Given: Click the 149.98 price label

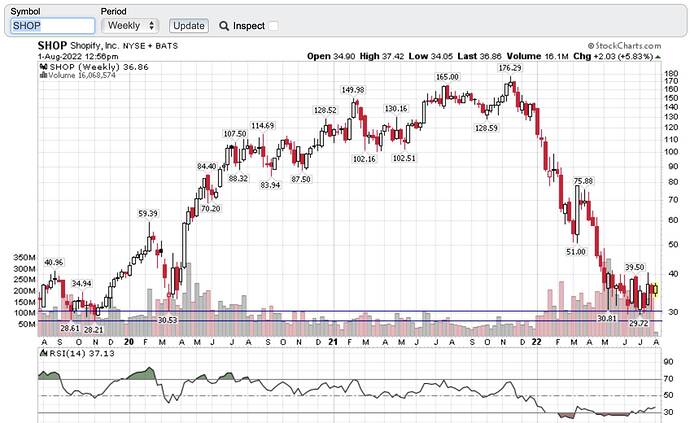Looking at the screenshot, I should coord(353,90).
